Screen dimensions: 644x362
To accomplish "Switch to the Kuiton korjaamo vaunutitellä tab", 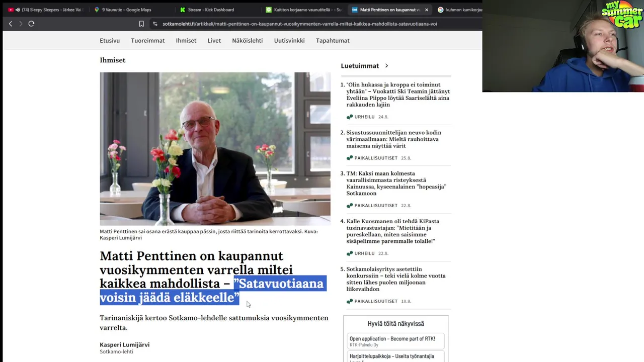I will pos(303,10).
